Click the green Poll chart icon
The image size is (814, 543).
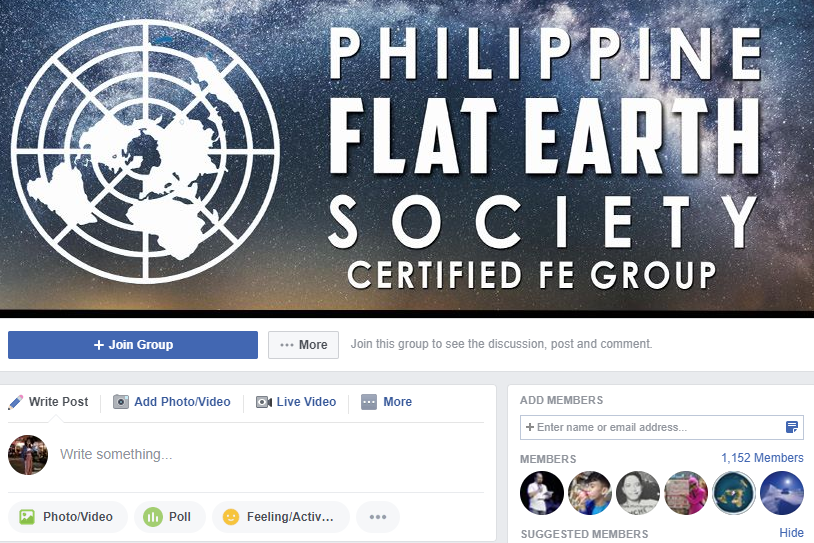click(x=153, y=517)
